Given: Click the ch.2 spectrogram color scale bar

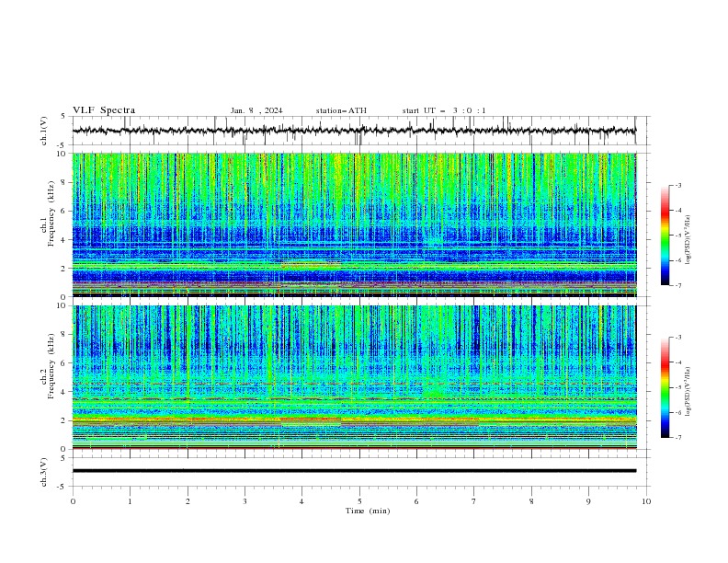Looking at the screenshot, I should [x=665, y=387].
